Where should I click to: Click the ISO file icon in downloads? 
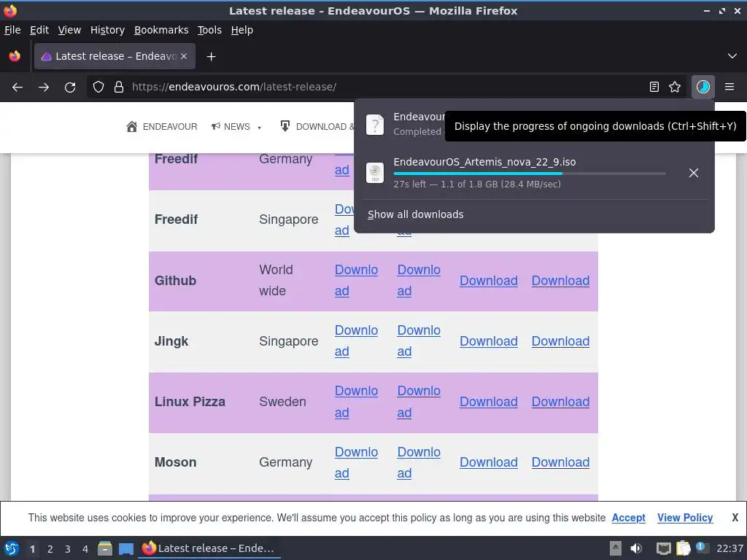click(375, 172)
